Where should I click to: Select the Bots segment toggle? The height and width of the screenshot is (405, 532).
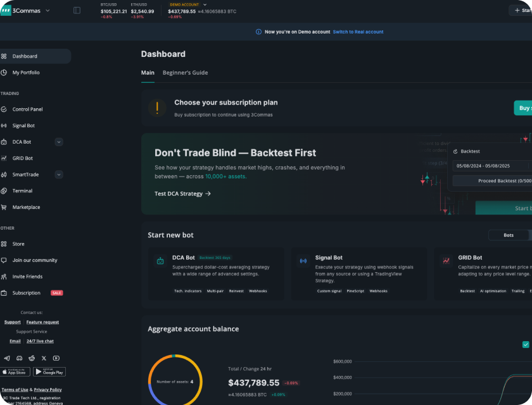click(508, 235)
